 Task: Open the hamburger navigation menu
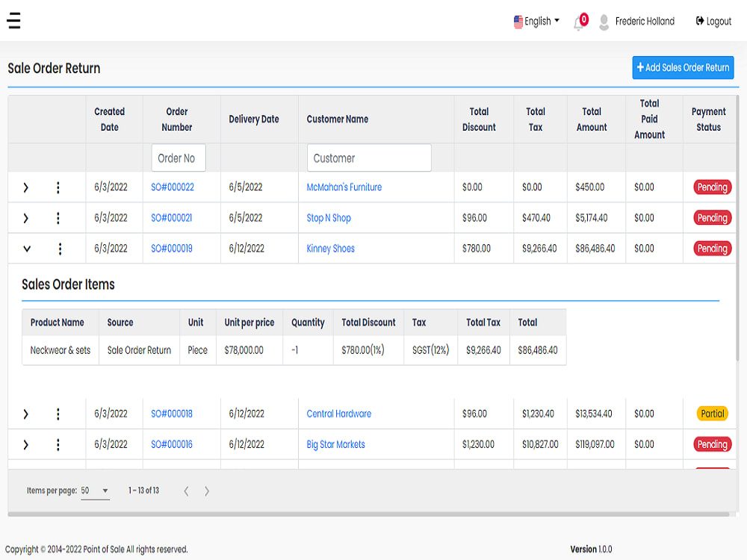click(x=13, y=20)
